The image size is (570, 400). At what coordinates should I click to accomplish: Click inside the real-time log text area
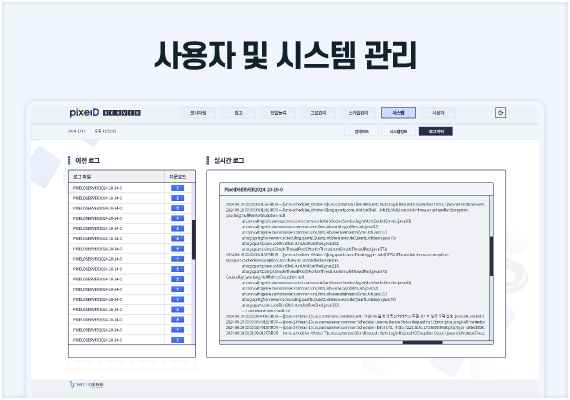pyautogui.click(x=354, y=269)
